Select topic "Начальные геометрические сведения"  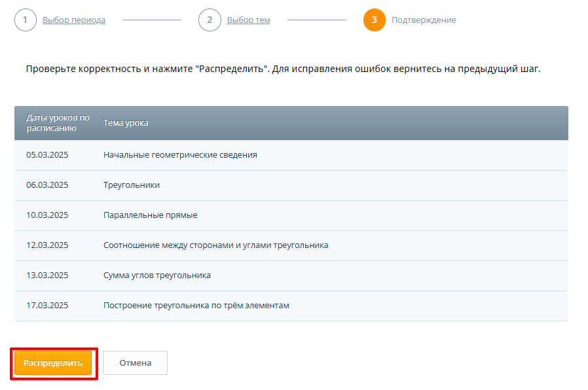[180, 155]
